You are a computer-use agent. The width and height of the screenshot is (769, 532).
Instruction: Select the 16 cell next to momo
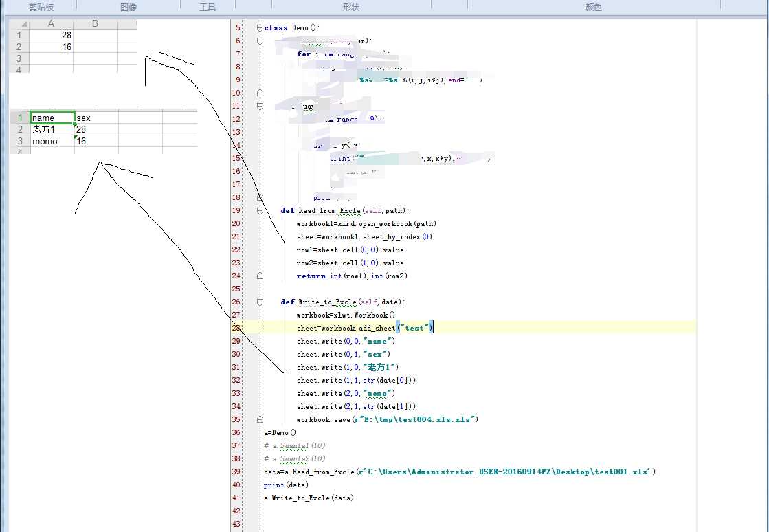[97, 141]
